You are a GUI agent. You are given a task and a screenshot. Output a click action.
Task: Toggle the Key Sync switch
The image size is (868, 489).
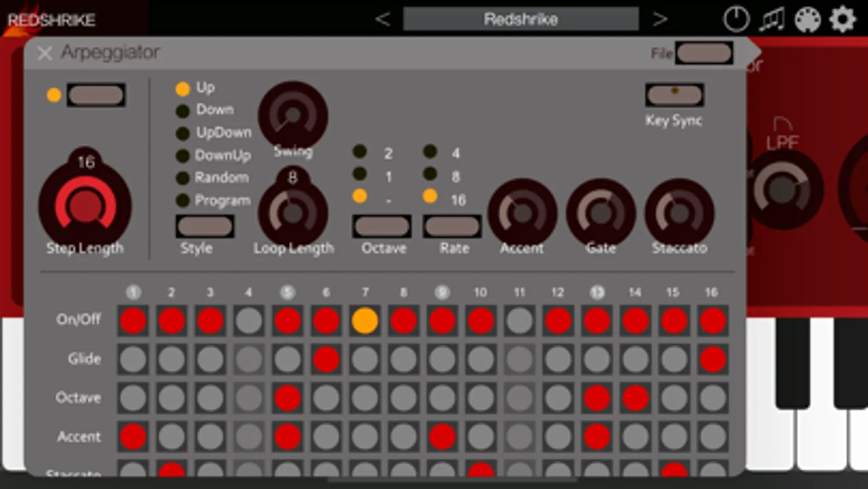pos(675,95)
